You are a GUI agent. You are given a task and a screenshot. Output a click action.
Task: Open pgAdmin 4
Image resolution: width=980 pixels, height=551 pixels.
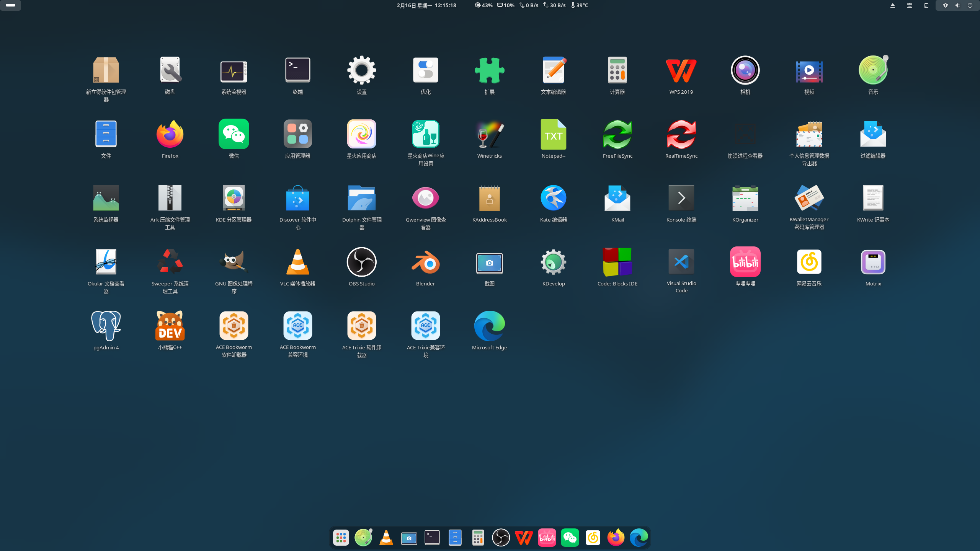point(106,326)
